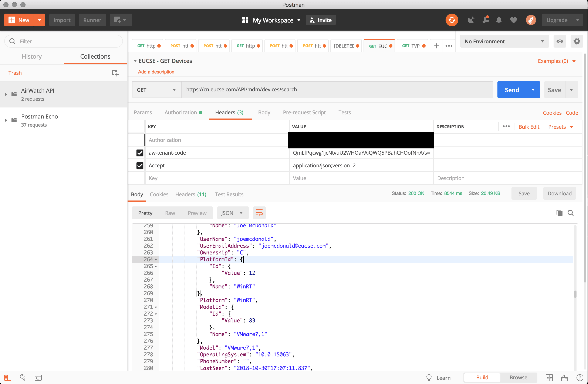
Task: Toggle line wrap in response body
Action: [x=259, y=213]
